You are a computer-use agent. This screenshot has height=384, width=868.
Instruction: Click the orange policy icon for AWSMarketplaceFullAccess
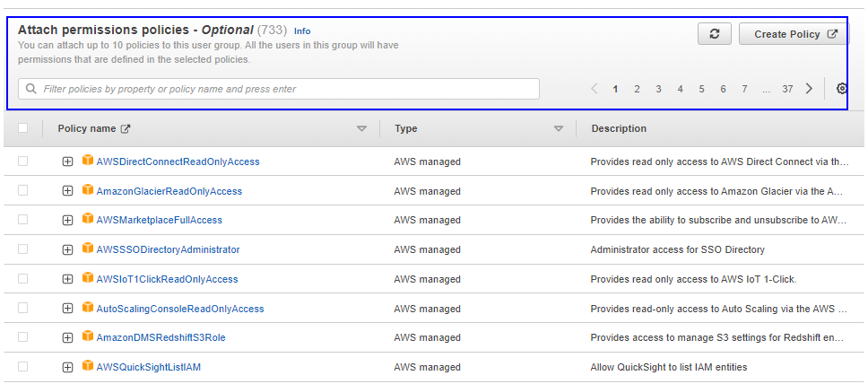[x=88, y=219]
